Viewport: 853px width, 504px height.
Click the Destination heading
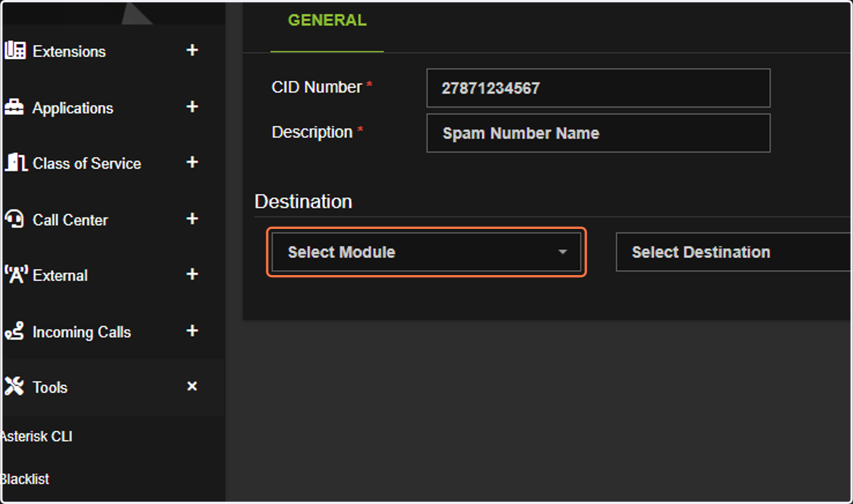(304, 201)
